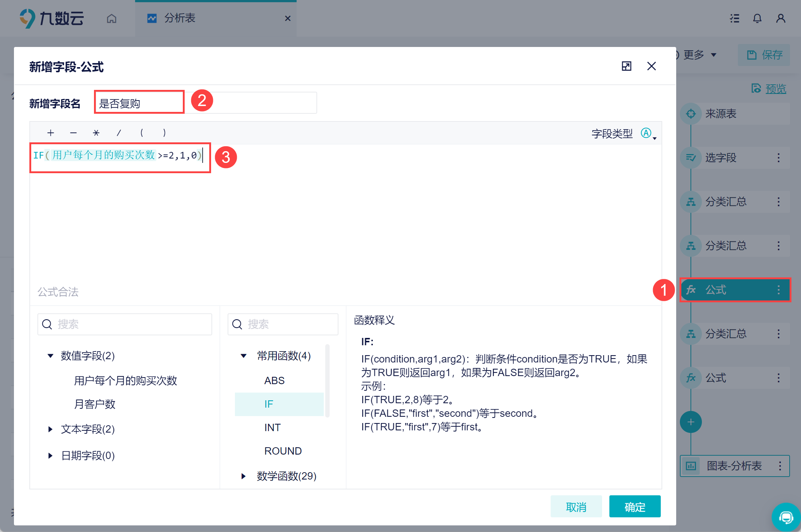This screenshot has width=801, height=532.
Task: Click the notification bell icon
Action: coord(757,18)
